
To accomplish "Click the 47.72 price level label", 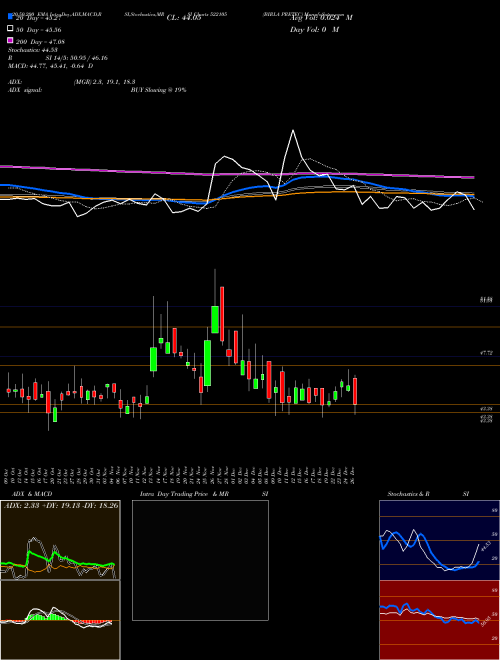I will [x=486, y=353].
